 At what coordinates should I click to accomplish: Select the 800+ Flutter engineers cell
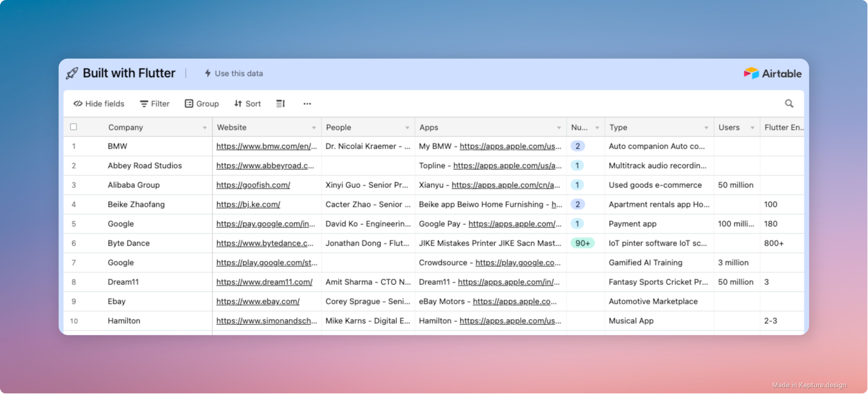tap(782, 243)
